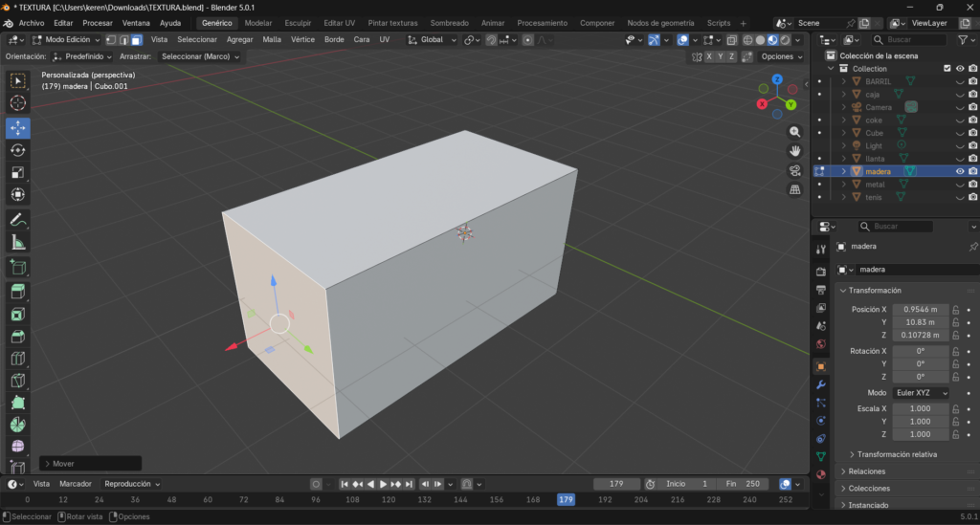Expand the Mover operator panel
980x525 pixels.
91,463
